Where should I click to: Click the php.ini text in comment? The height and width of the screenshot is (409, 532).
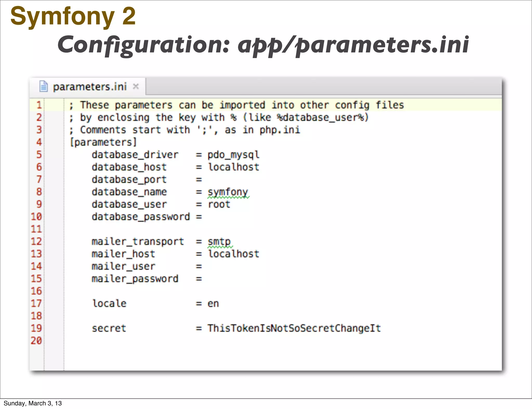coord(280,130)
